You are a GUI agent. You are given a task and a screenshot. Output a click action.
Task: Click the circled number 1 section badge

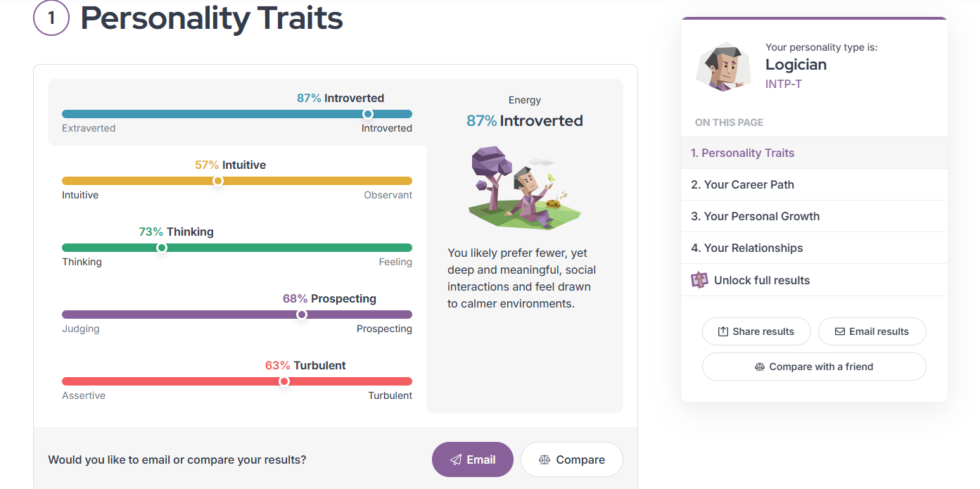[51, 18]
